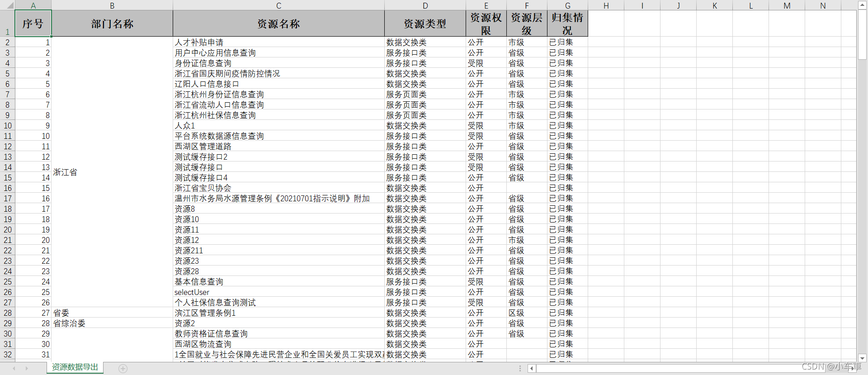Select 已归集 cell in row 16
The width and height of the screenshot is (868, 375).
click(567, 188)
